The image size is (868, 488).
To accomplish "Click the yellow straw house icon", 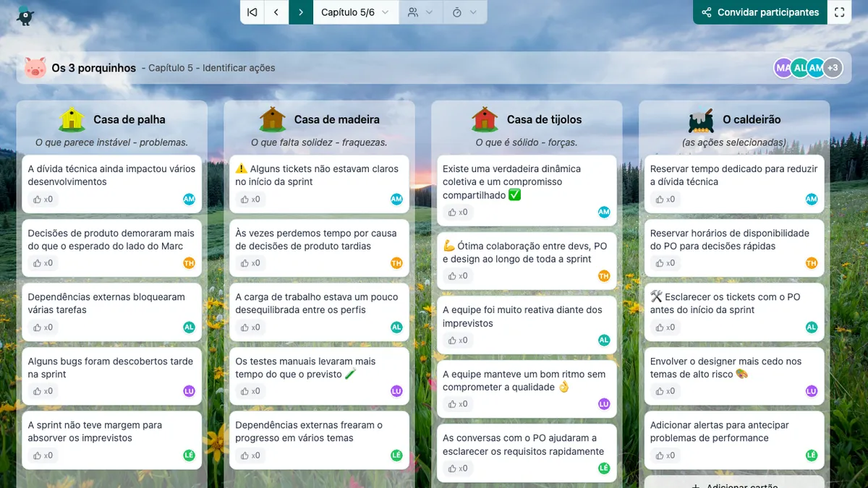I will [72, 119].
